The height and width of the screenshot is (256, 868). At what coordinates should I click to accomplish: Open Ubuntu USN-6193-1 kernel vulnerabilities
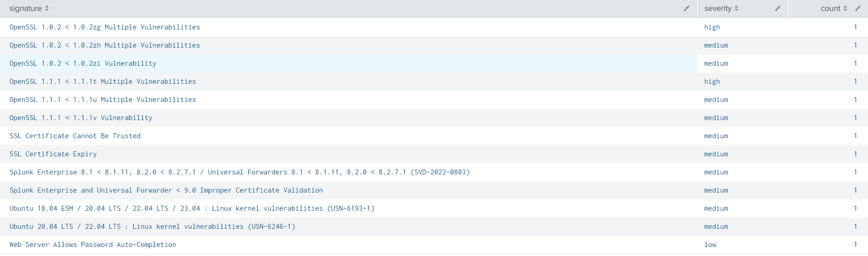(x=192, y=208)
